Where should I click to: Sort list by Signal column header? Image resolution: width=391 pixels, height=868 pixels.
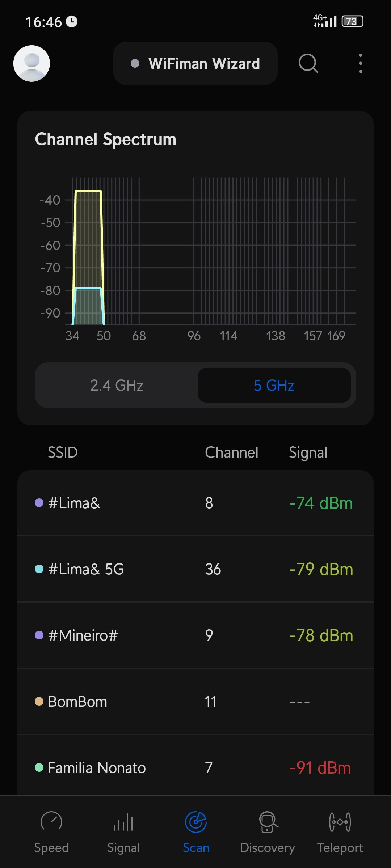(308, 452)
